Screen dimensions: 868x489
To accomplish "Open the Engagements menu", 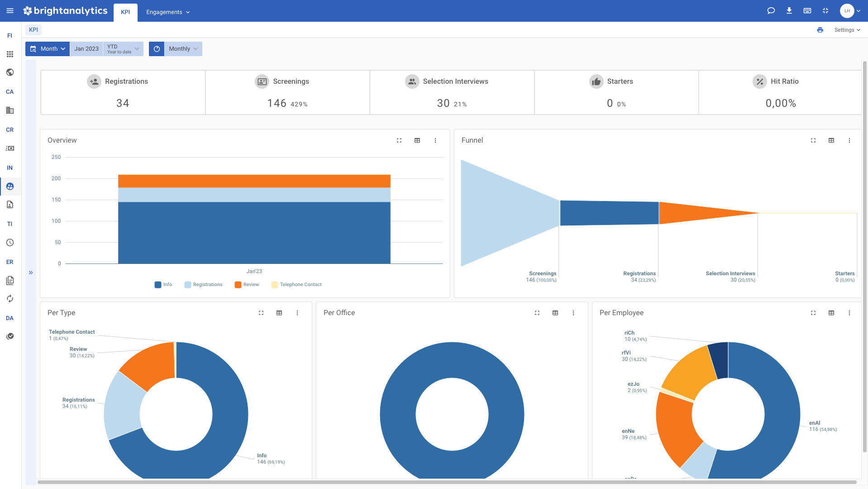I will pos(168,12).
